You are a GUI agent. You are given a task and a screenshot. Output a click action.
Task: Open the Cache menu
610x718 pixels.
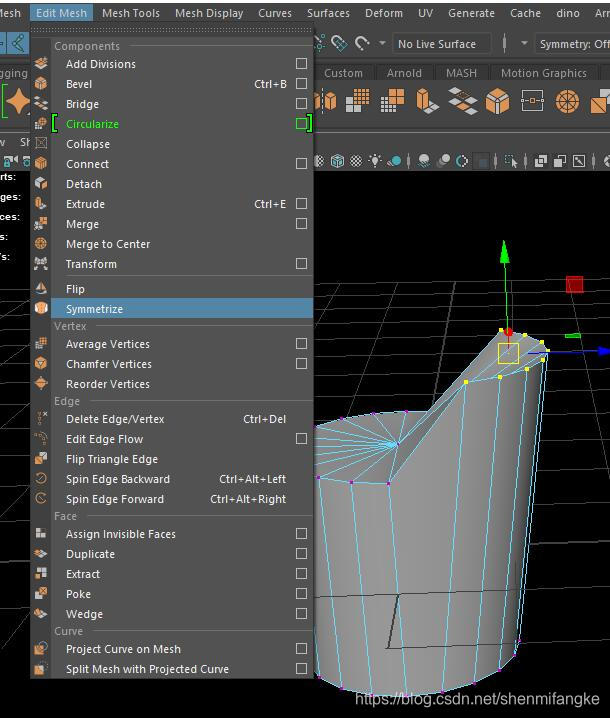point(525,13)
